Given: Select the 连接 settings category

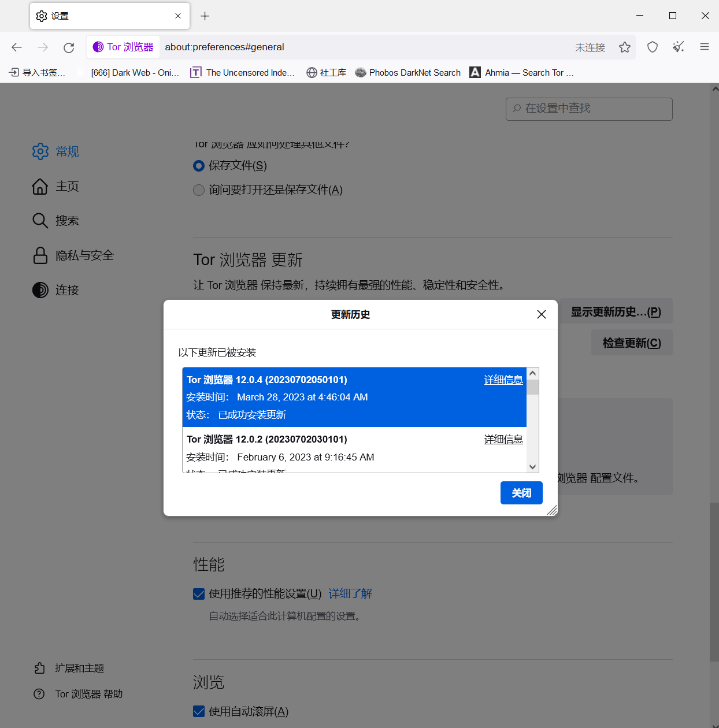Looking at the screenshot, I should point(55,290).
